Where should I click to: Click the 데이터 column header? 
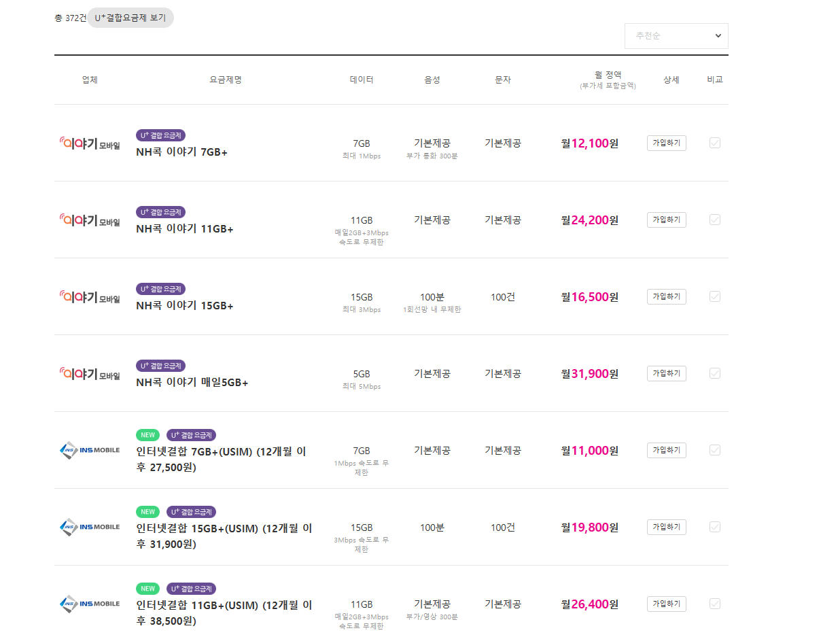362,80
